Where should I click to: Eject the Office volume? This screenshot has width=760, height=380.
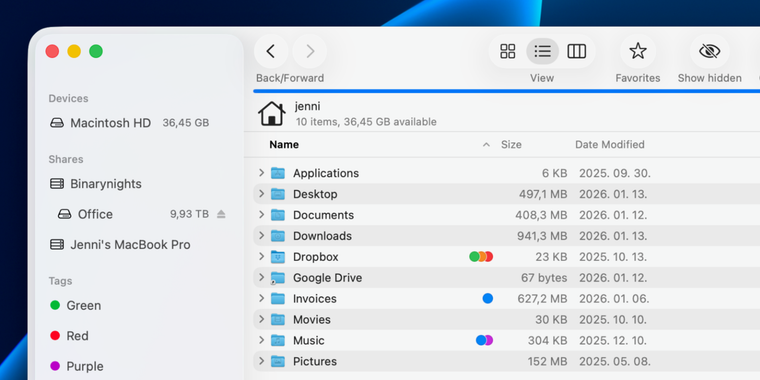point(221,214)
